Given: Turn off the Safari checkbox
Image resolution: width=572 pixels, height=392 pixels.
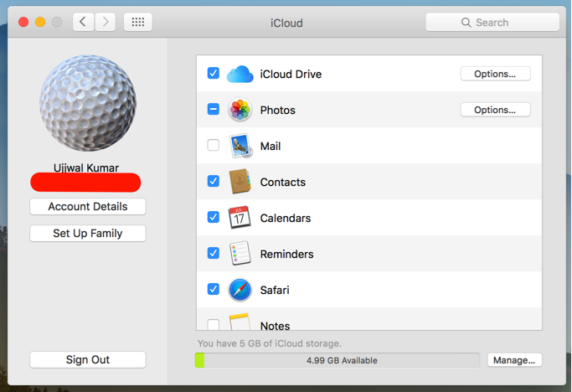Looking at the screenshot, I should click(x=214, y=289).
